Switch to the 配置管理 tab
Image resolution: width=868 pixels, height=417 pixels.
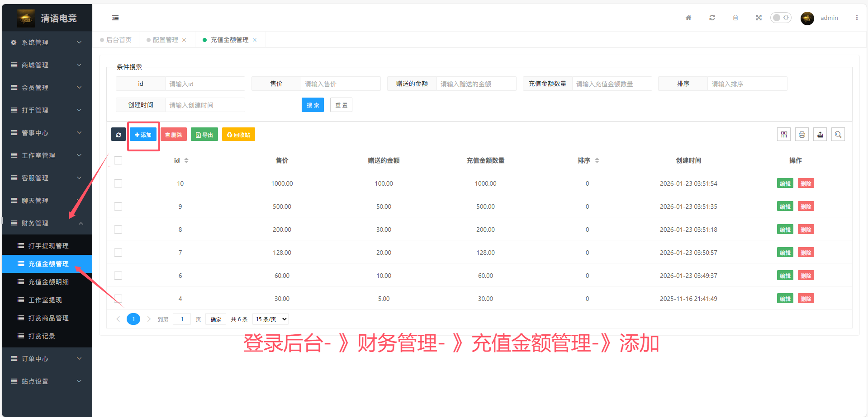point(165,40)
